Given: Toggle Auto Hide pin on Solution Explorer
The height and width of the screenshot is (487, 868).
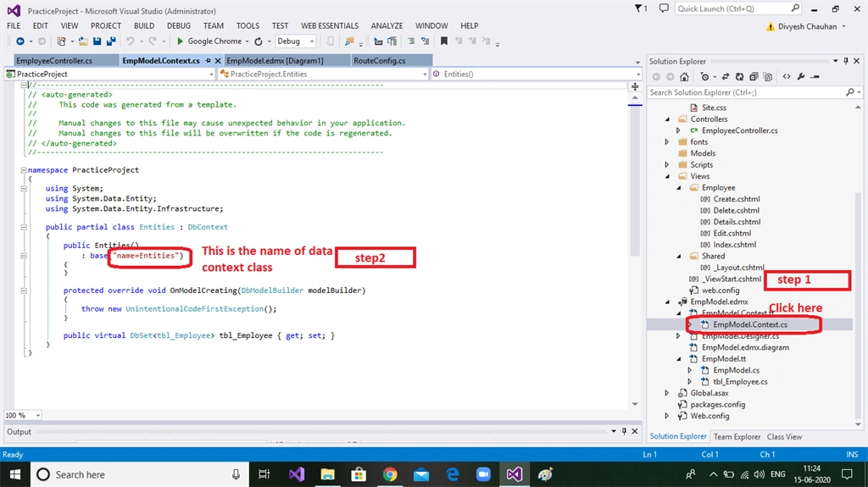Looking at the screenshot, I should click(x=846, y=61).
